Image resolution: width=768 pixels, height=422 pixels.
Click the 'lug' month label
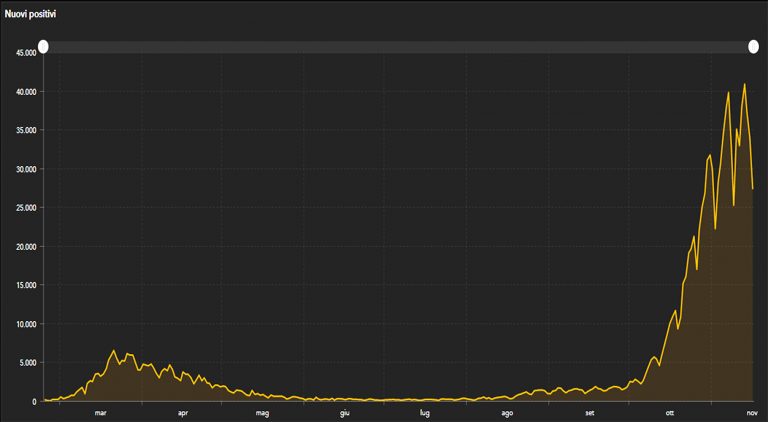pyautogui.click(x=425, y=413)
